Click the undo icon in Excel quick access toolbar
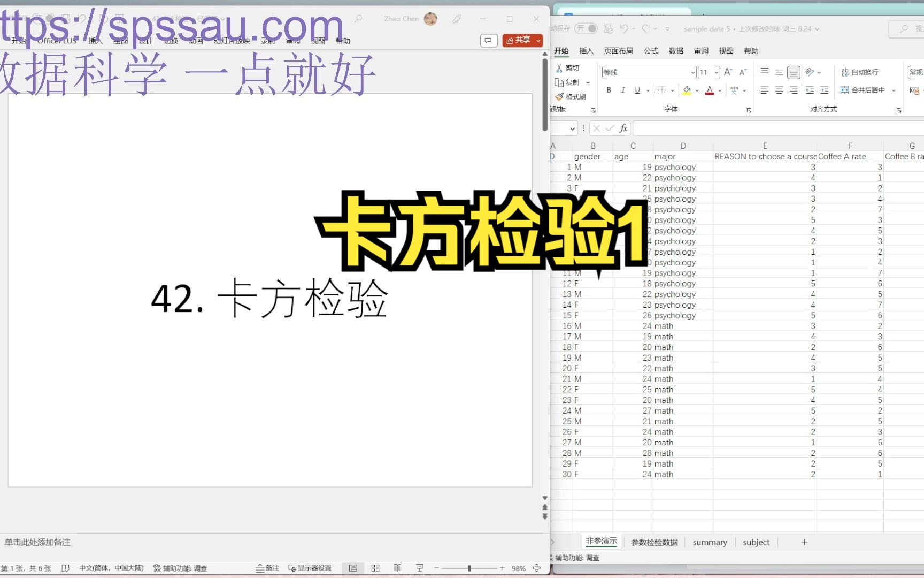The image size is (924, 578). click(625, 29)
